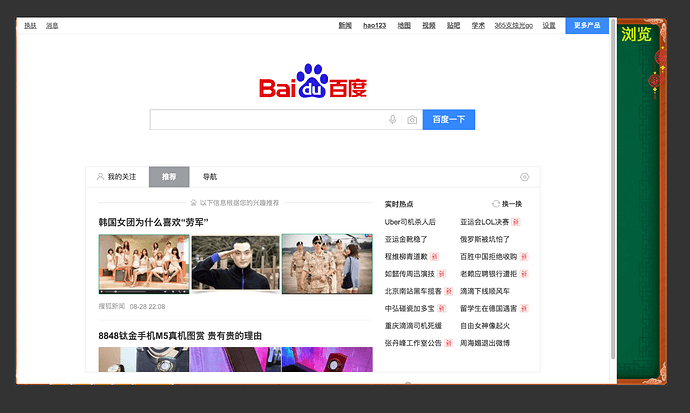Open headline 8848钛金手机M5真机图赏

click(180, 336)
